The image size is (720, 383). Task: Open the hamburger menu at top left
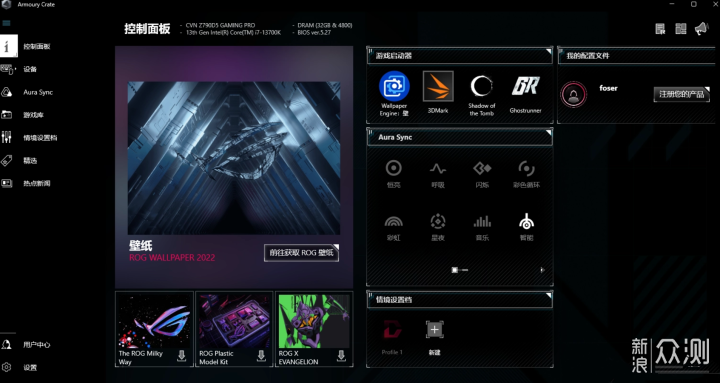(6, 23)
